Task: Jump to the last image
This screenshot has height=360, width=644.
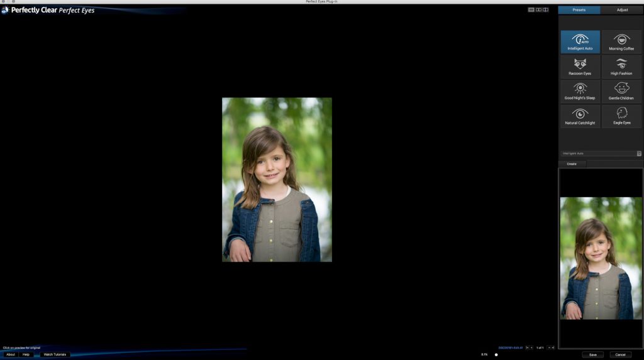Action: 553,347
